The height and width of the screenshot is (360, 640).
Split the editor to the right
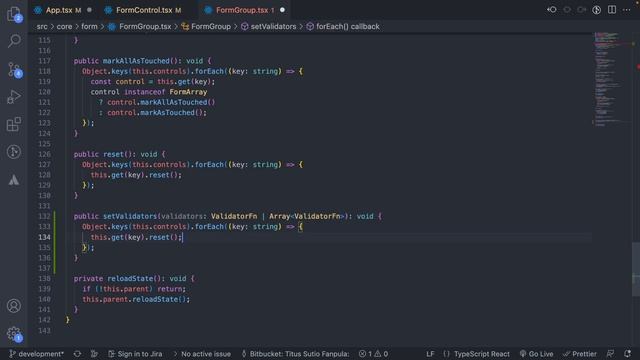coord(611,10)
